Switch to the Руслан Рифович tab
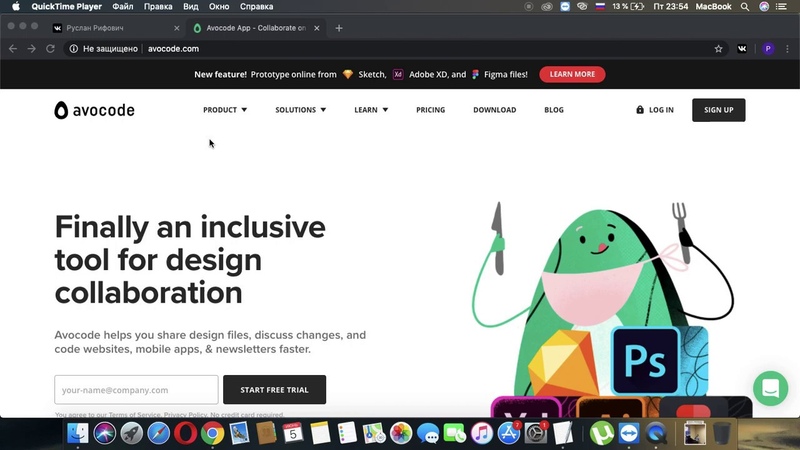 [x=115, y=28]
